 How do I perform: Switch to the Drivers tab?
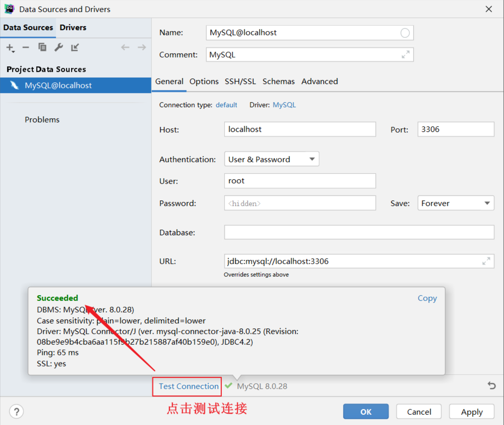click(73, 28)
